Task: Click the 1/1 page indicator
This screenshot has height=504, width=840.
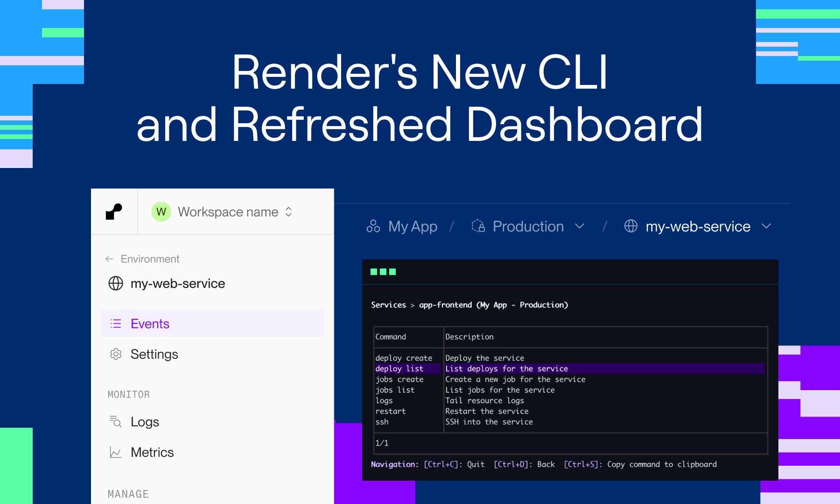Action: (382, 443)
